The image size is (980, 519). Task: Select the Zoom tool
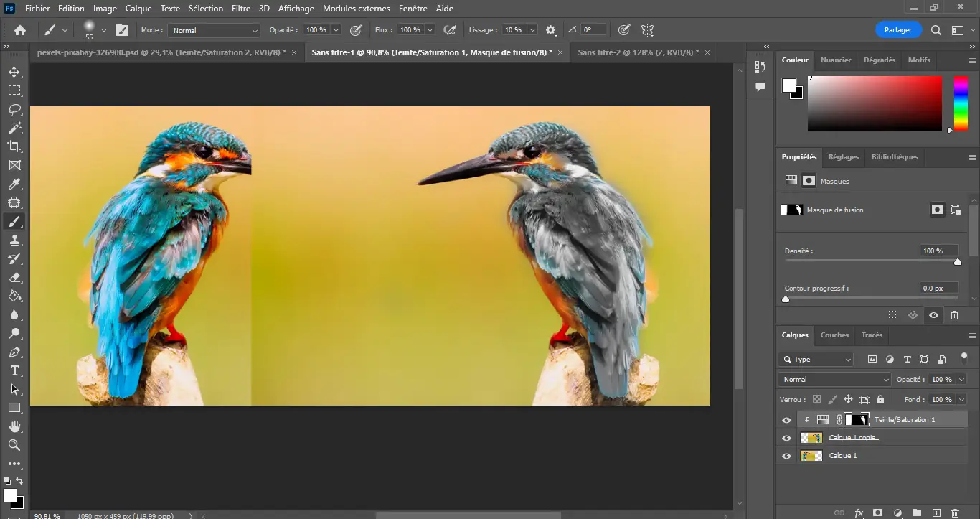(14, 445)
